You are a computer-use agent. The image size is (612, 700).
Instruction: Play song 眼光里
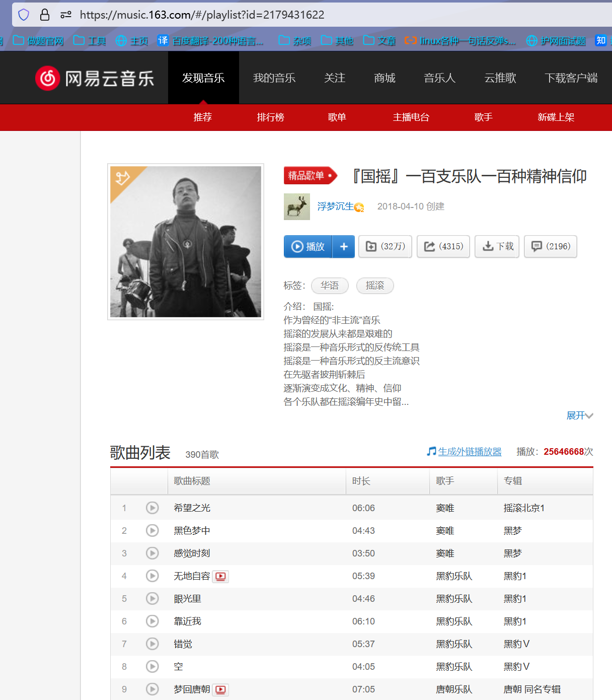click(x=152, y=598)
